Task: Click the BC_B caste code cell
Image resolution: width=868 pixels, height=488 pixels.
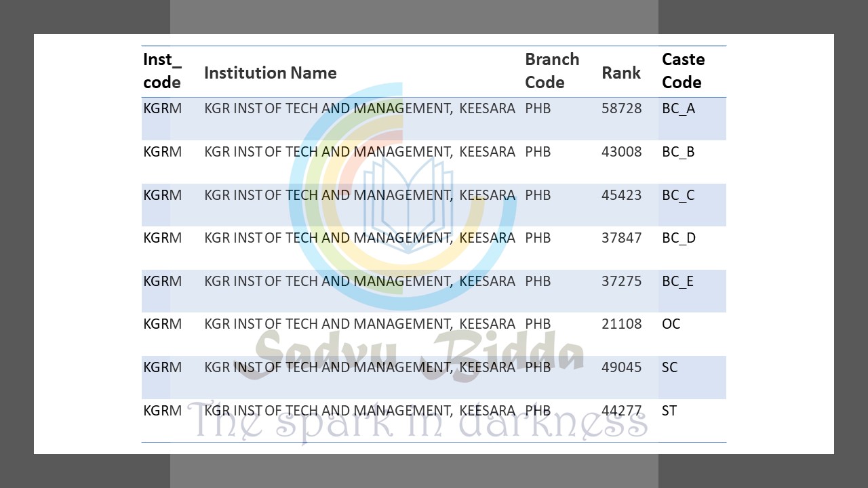Action: pyautogui.click(x=678, y=152)
